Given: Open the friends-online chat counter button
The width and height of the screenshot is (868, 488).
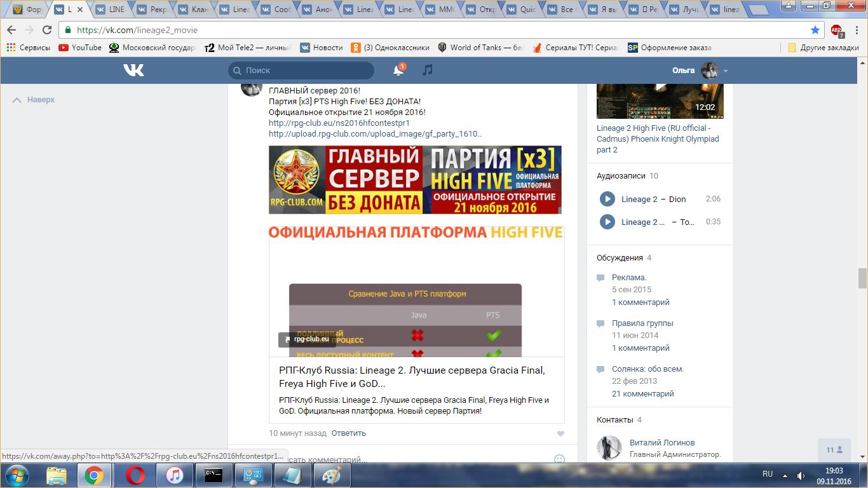Looking at the screenshot, I should click(x=834, y=450).
